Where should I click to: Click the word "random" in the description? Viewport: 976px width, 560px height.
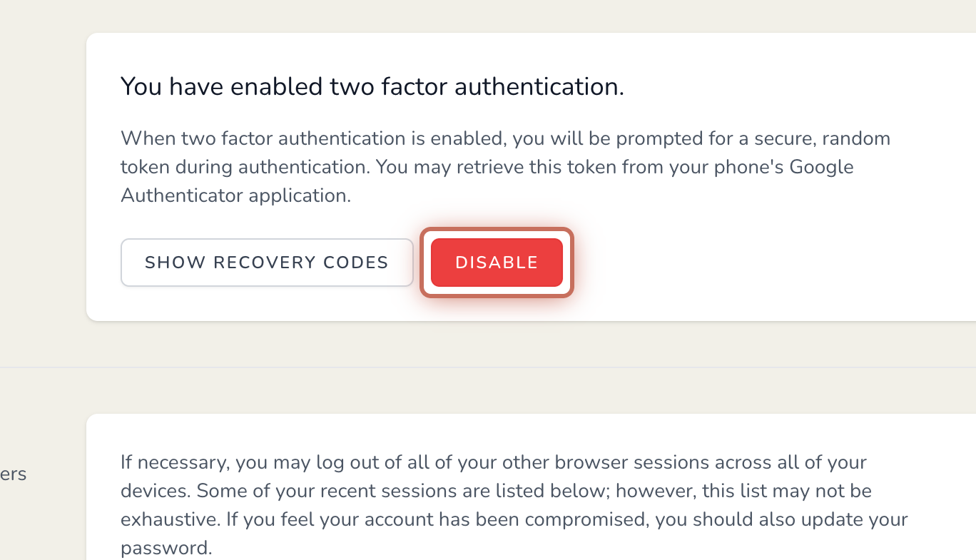click(857, 138)
